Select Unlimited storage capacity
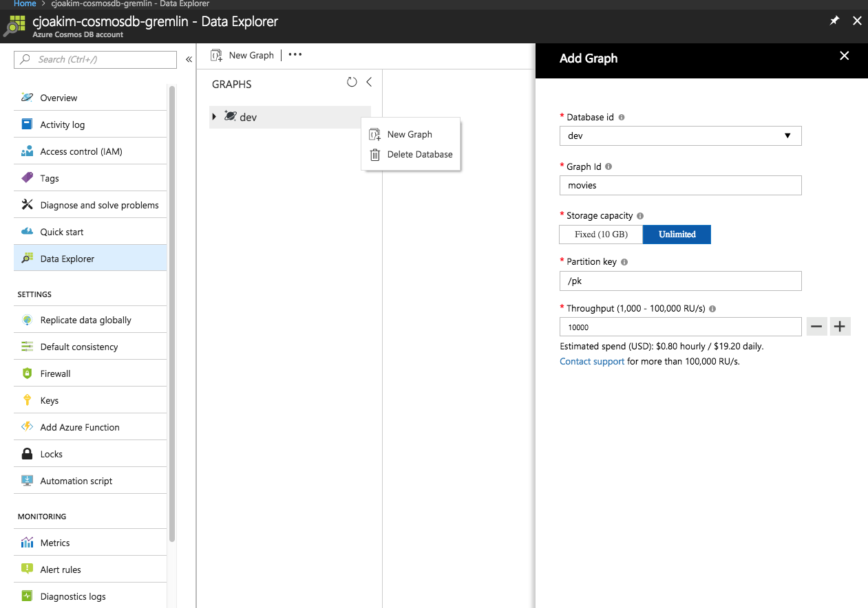Viewport: 868px width, 608px height. tap(677, 235)
